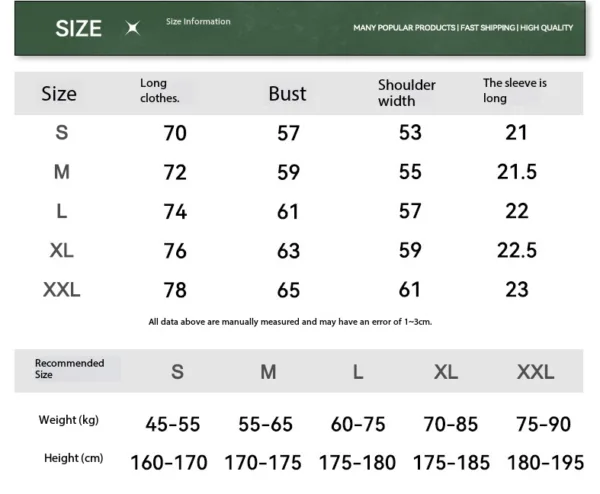600x494 pixels.
Task: Click the four-point star icon in header
Action: [132, 28]
